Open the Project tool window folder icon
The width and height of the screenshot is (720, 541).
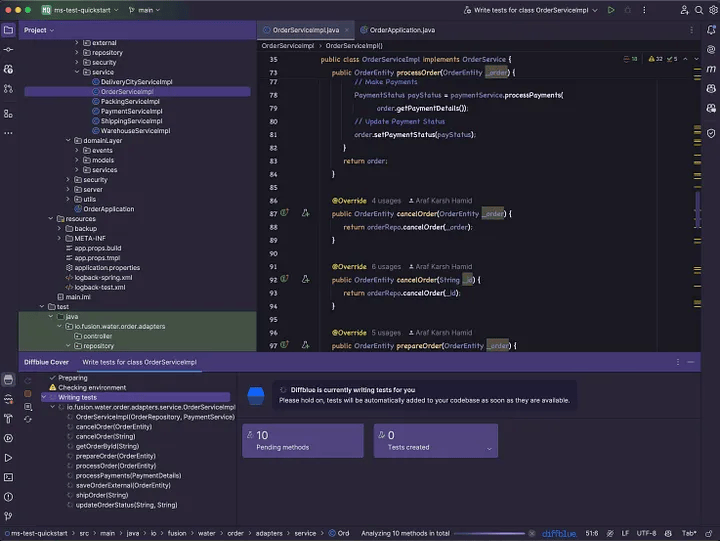click(9, 30)
